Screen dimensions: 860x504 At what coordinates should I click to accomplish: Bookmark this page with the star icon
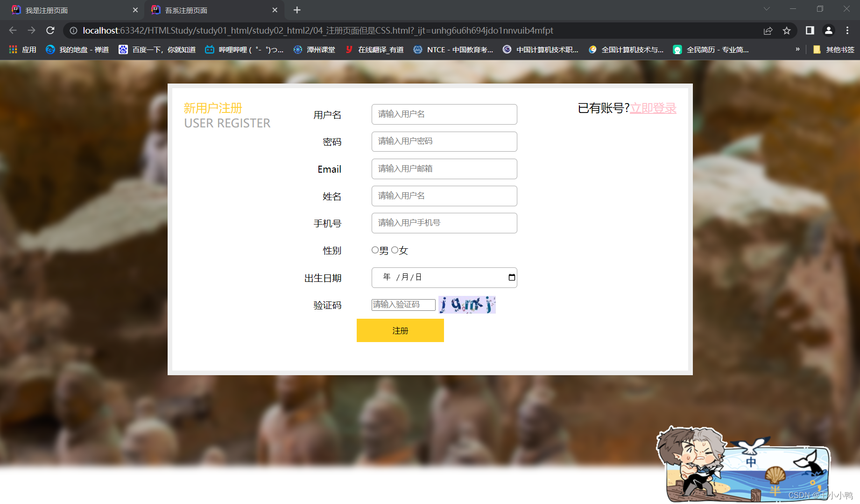click(x=787, y=30)
